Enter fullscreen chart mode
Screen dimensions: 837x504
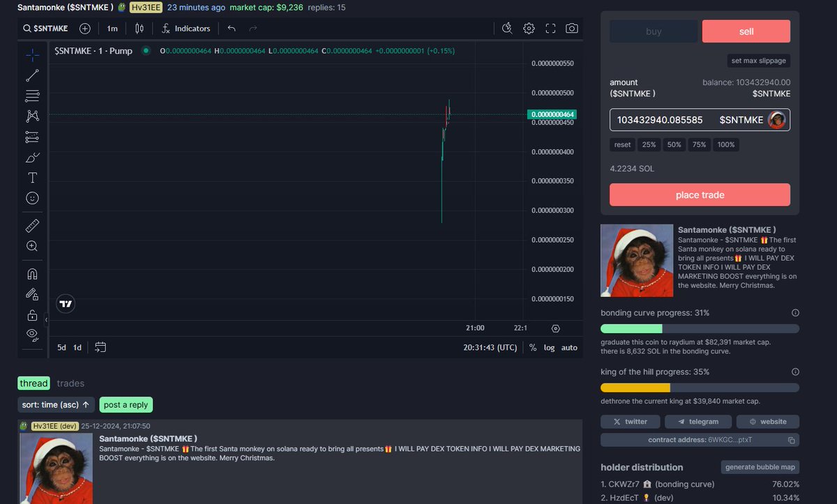[550, 29]
